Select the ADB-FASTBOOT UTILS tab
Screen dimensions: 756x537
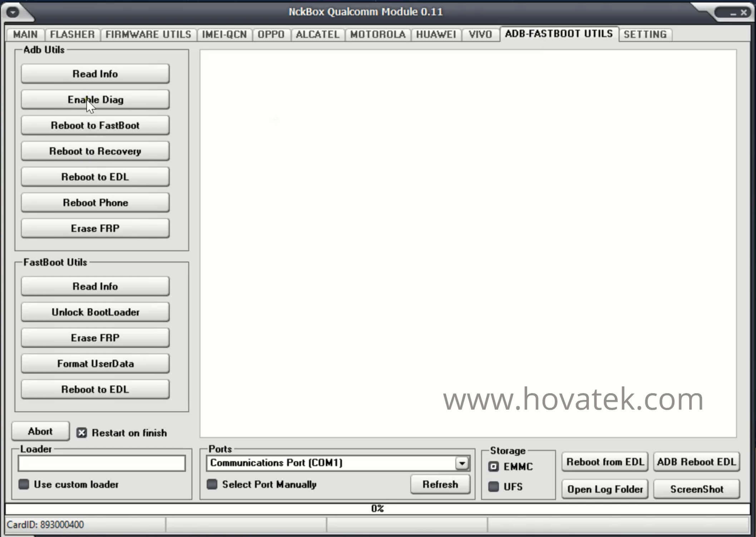click(x=559, y=34)
